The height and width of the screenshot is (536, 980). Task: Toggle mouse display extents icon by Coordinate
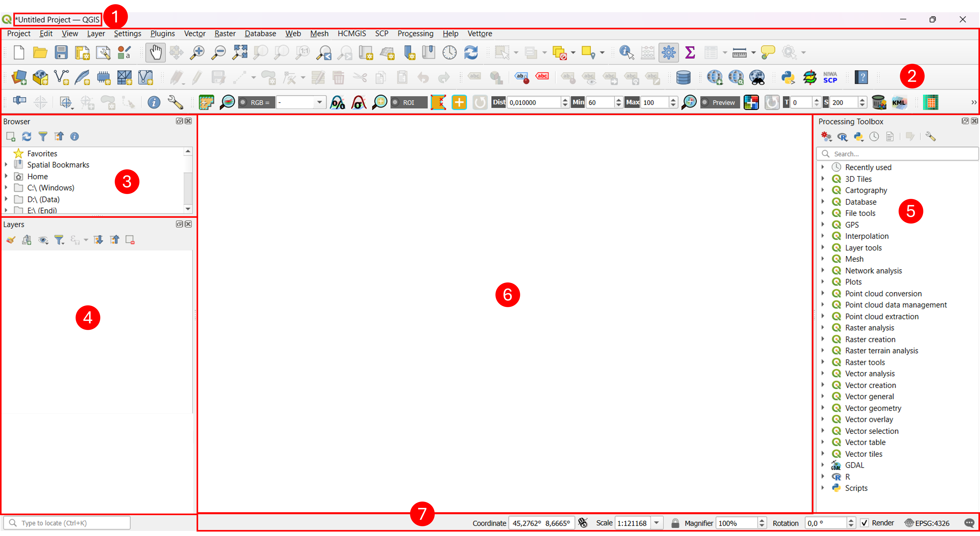(583, 523)
